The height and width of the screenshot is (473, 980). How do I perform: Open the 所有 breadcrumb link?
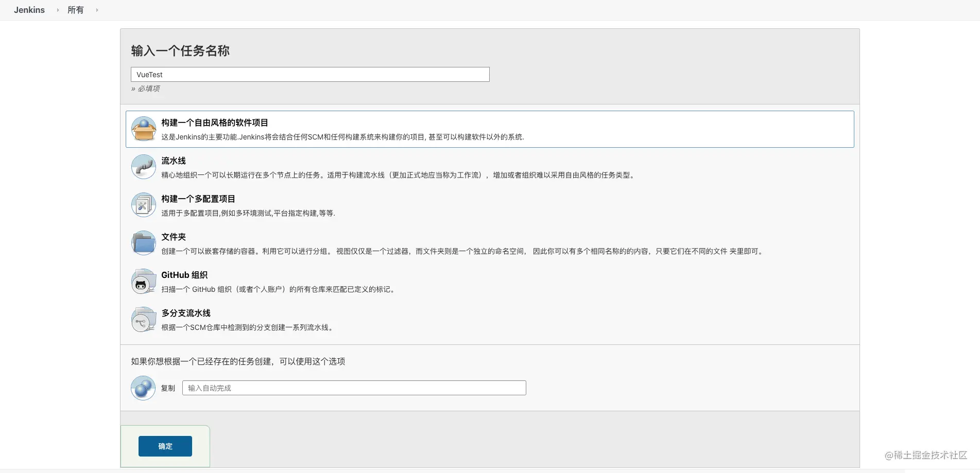click(76, 10)
